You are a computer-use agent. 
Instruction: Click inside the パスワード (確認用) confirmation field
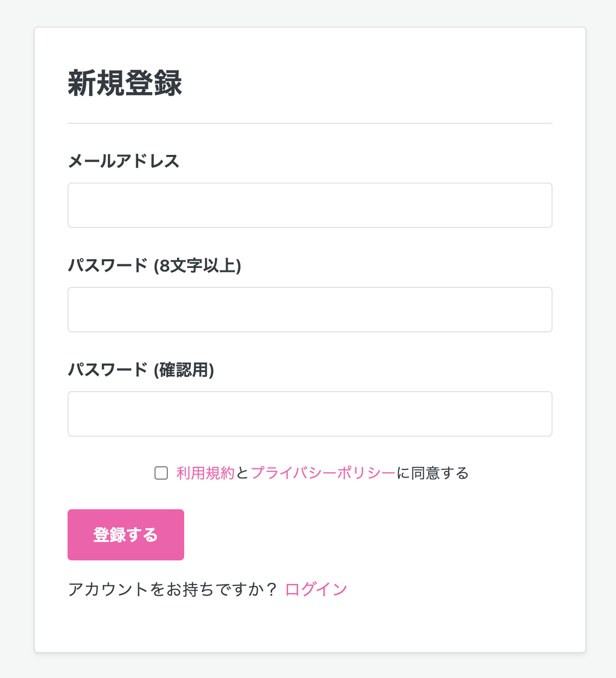310,414
